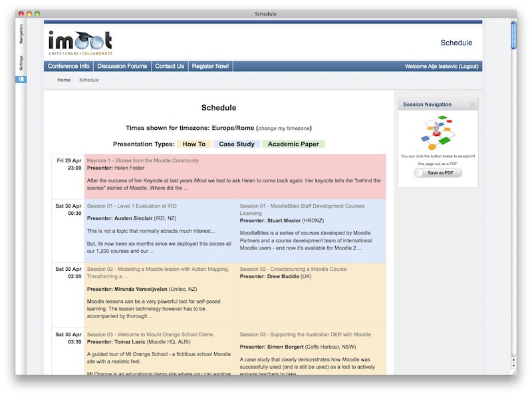This screenshot has width=532, height=396.
Task: Click the Schedule page heading
Action: tap(219, 108)
